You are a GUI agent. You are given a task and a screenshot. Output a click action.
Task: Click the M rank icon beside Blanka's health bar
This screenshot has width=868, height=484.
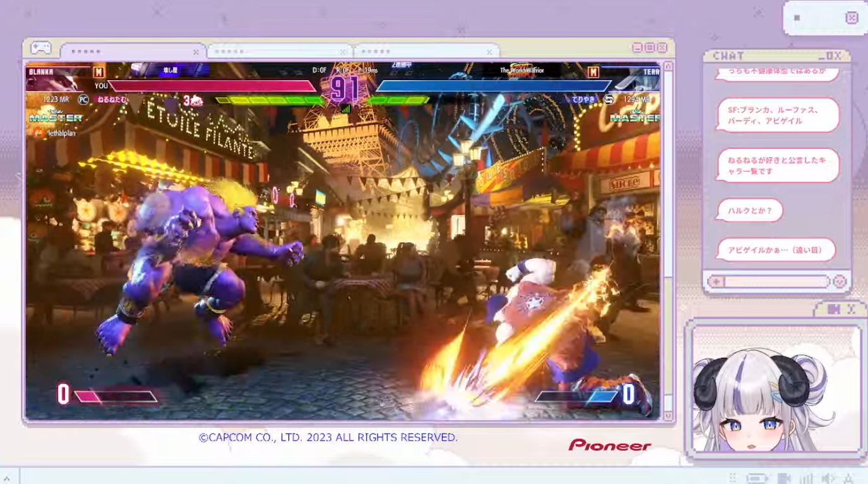click(98, 72)
